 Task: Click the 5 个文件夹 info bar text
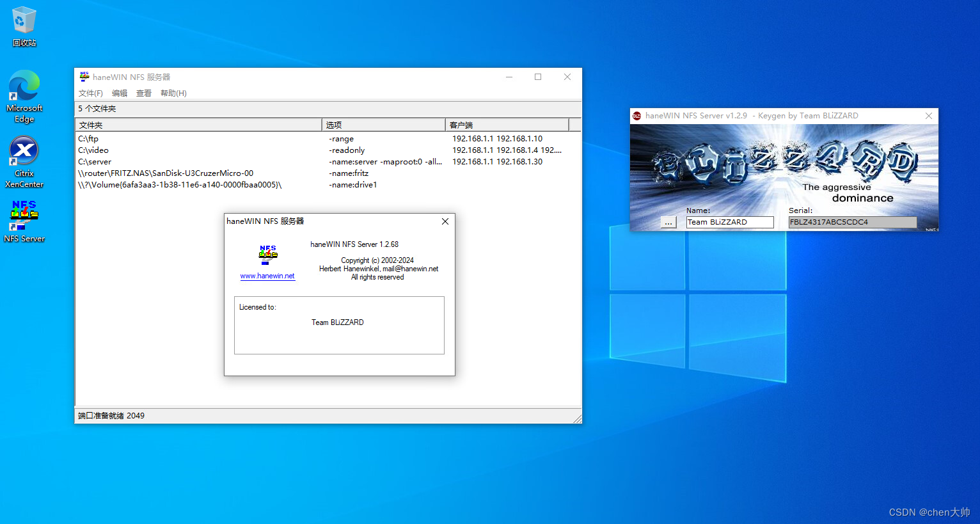[x=97, y=109]
